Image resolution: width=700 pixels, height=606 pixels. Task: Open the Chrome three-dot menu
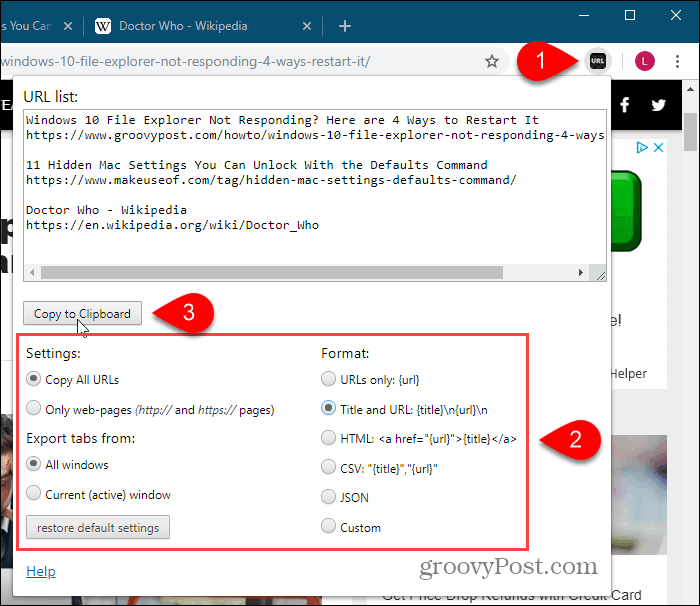(677, 61)
